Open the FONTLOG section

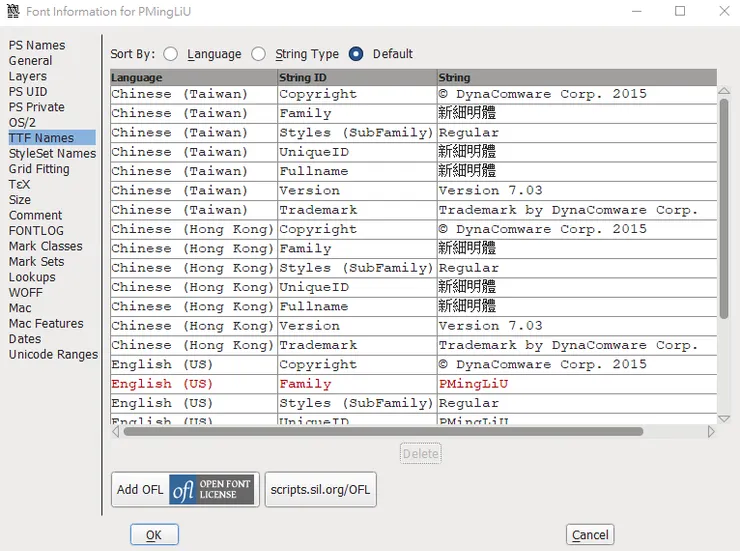coord(36,231)
